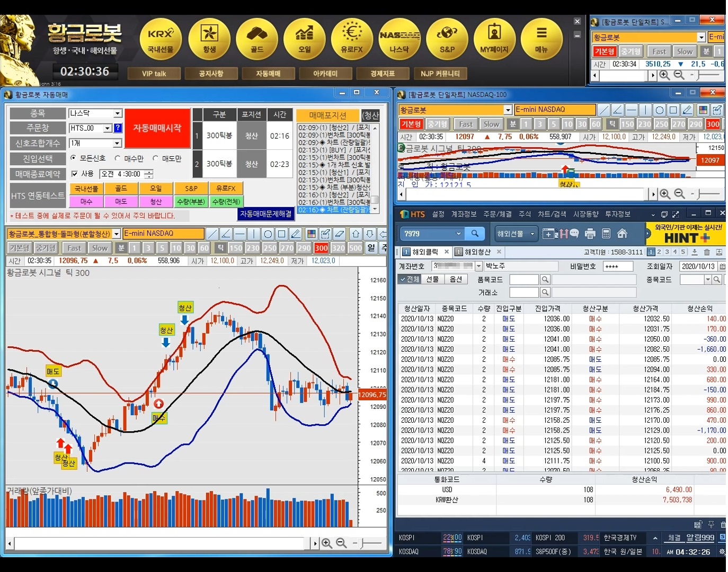Open the 골드 gold bars icon

[x=257, y=39]
